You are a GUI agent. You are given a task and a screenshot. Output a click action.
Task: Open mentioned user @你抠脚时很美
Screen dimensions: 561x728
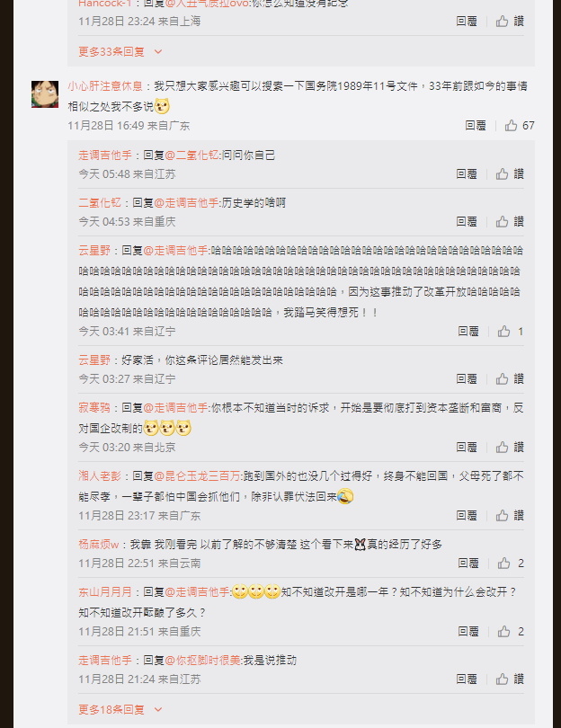[203, 661]
